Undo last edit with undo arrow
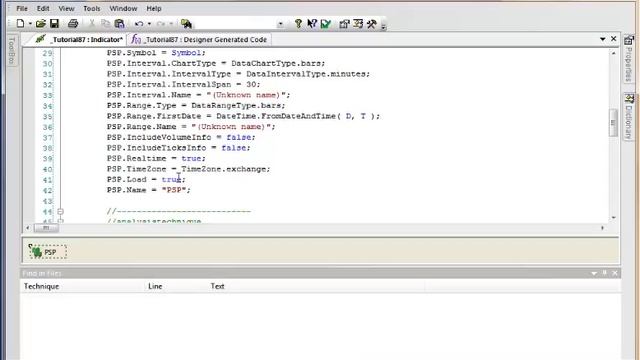The image size is (640, 360). click(x=139, y=24)
